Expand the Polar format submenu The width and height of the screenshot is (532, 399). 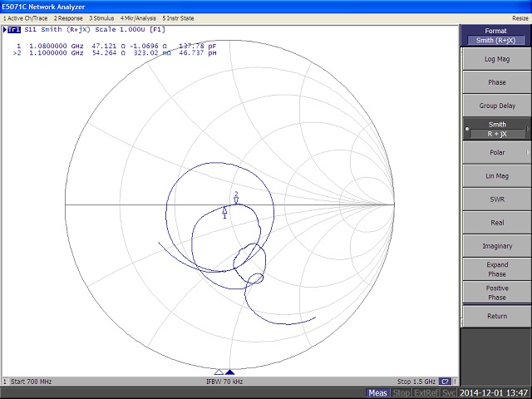497,153
